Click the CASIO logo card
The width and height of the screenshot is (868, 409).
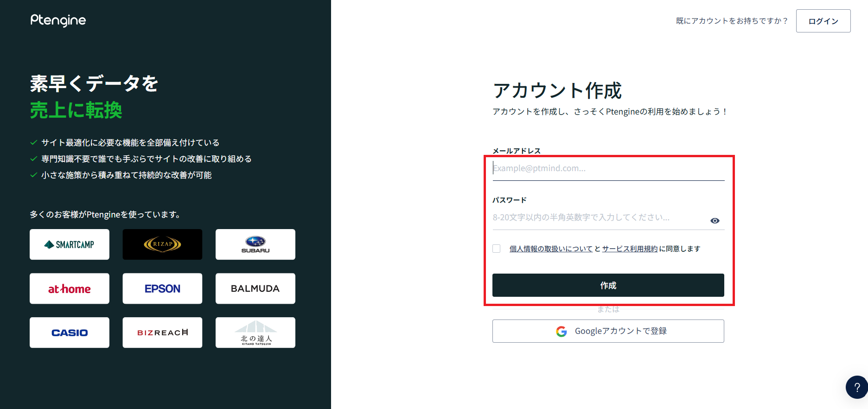[x=70, y=332]
